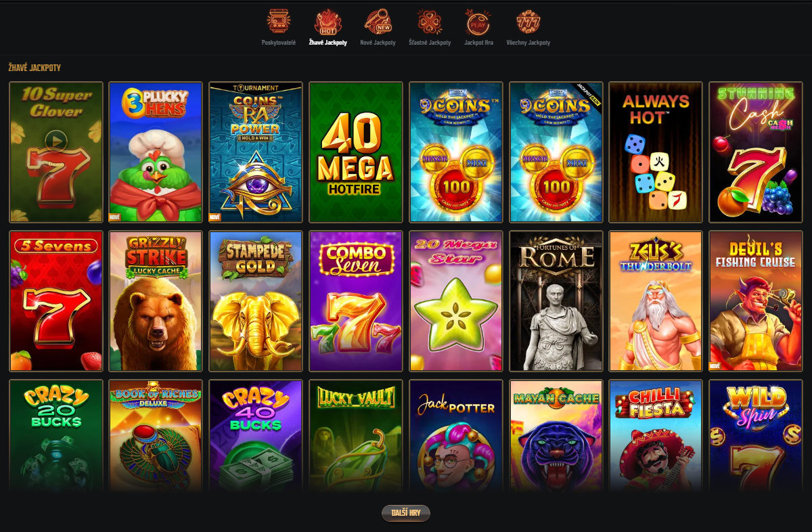Open Stunning Cash game tile
This screenshot has width=812, height=532.
(756, 152)
